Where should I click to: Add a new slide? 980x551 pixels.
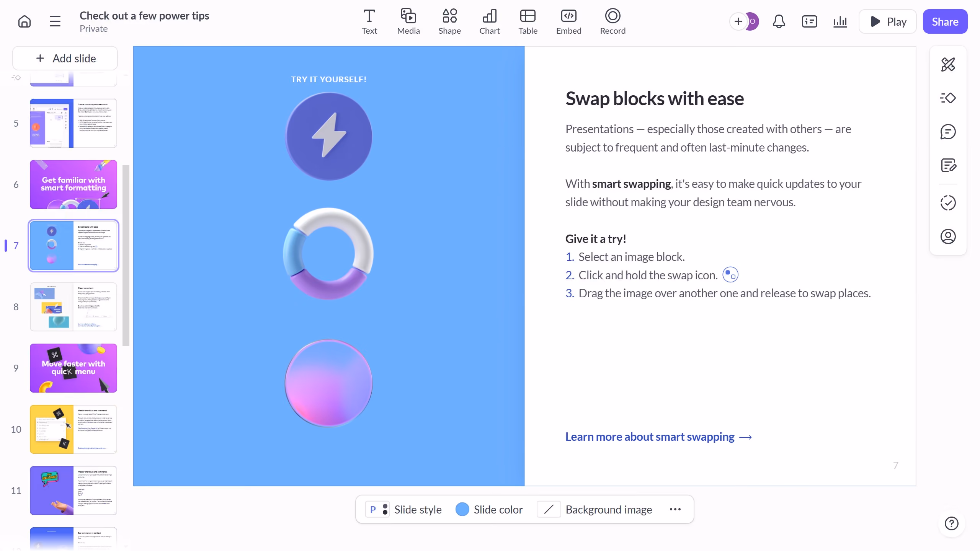click(x=65, y=58)
